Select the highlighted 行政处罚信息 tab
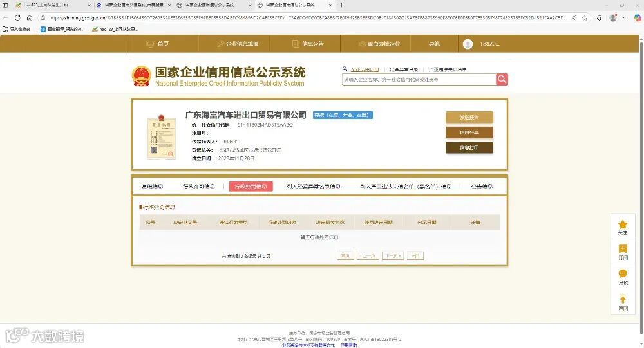The height and width of the screenshot is (348, 644). 251,187
